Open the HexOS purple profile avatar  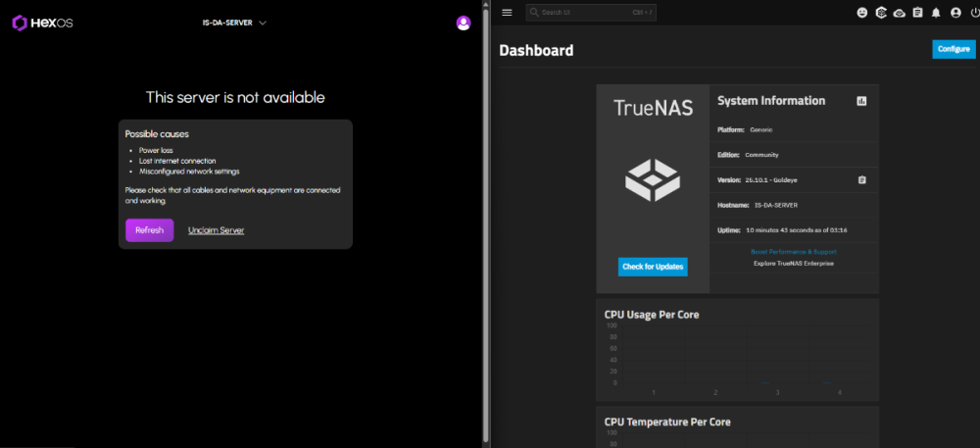(464, 23)
